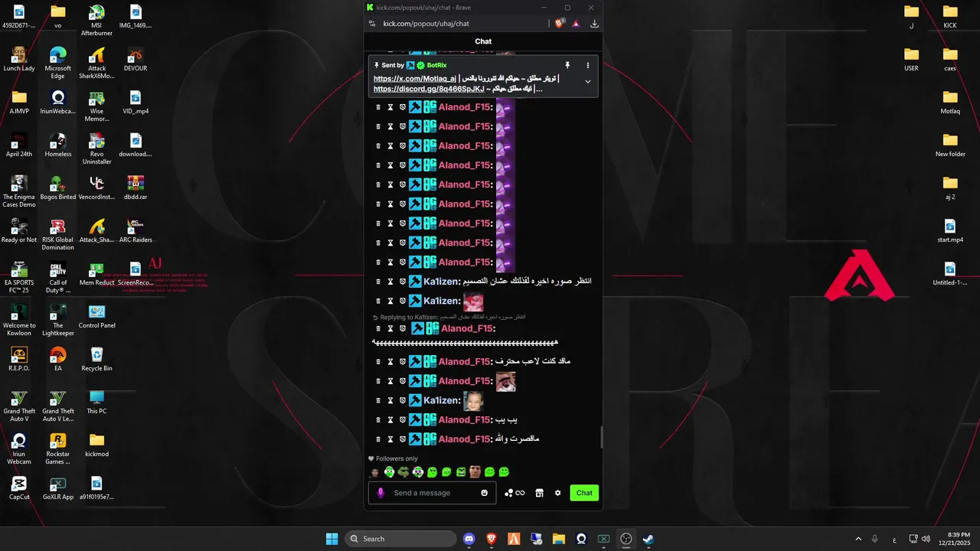
Task: Expand the pinned message chevron
Action: point(588,81)
